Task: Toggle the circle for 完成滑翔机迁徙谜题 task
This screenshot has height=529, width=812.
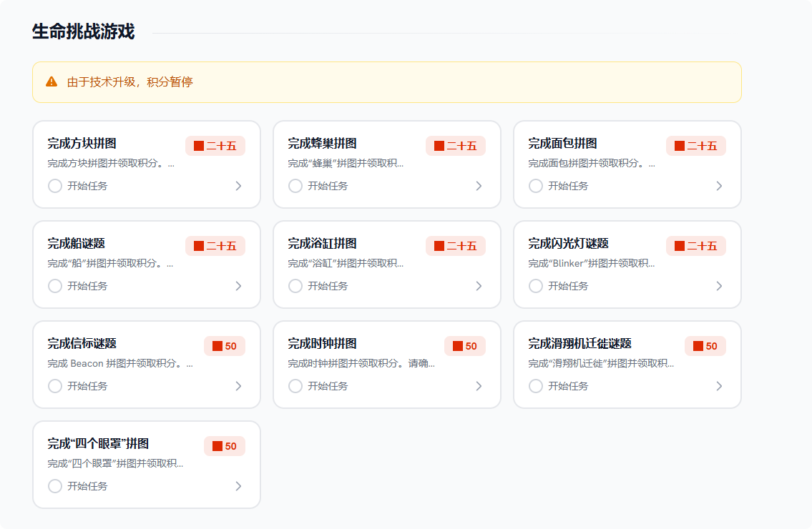Action: coord(535,386)
